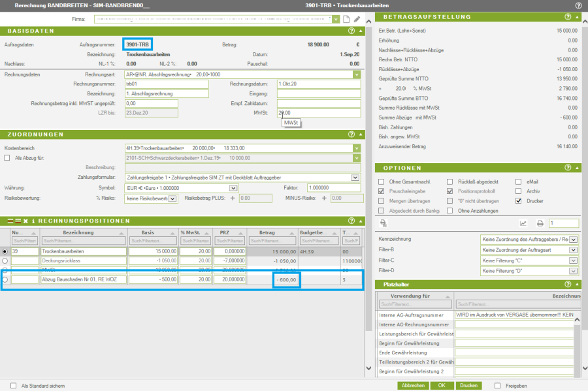Image resolution: width=588 pixels, height=391 pixels.
Task: Collapse the Zuordnungen section
Action: pyautogui.click(x=359, y=134)
